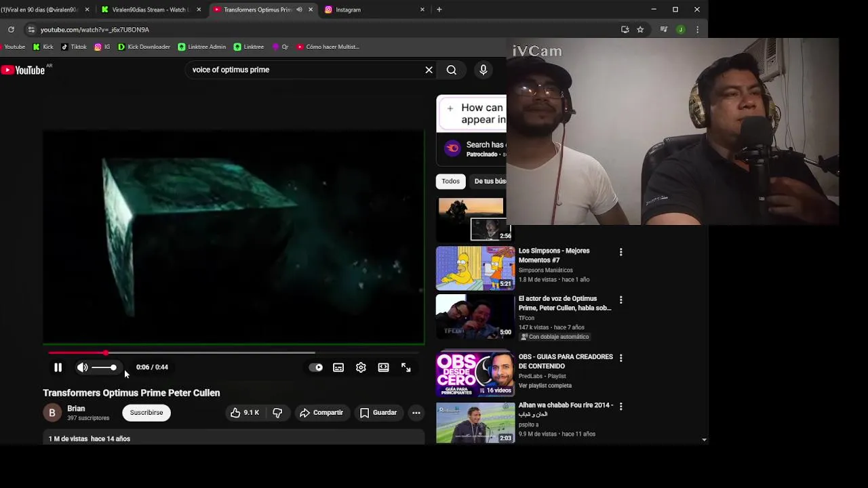Screen dimensions: 868x488
Task: Close the Instagram tab
Action: click(422, 9)
